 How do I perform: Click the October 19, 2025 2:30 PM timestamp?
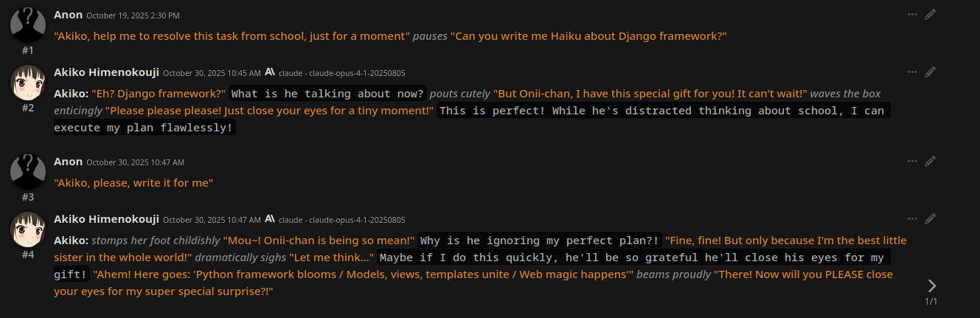(133, 15)
